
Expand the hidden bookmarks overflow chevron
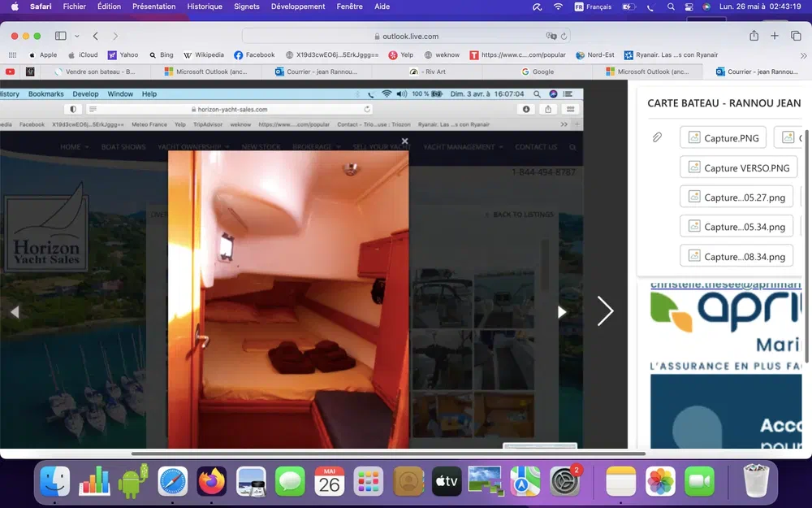804,54
